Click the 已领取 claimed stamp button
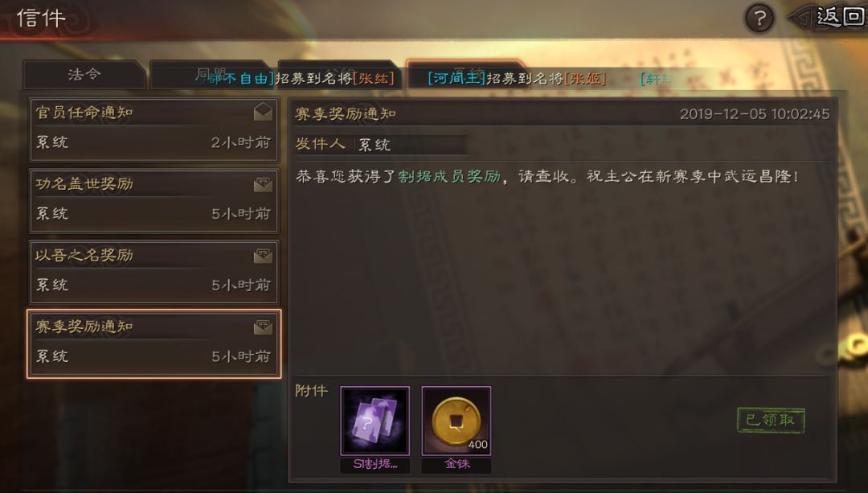868x493 pixels. (x=771, y=420)
